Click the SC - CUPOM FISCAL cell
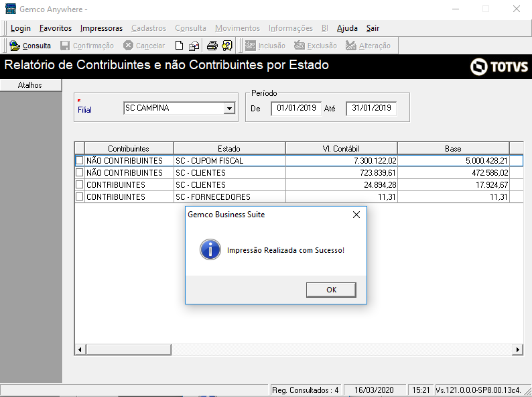The height and width of the screenshot is (397, 532). coord(229,161)
